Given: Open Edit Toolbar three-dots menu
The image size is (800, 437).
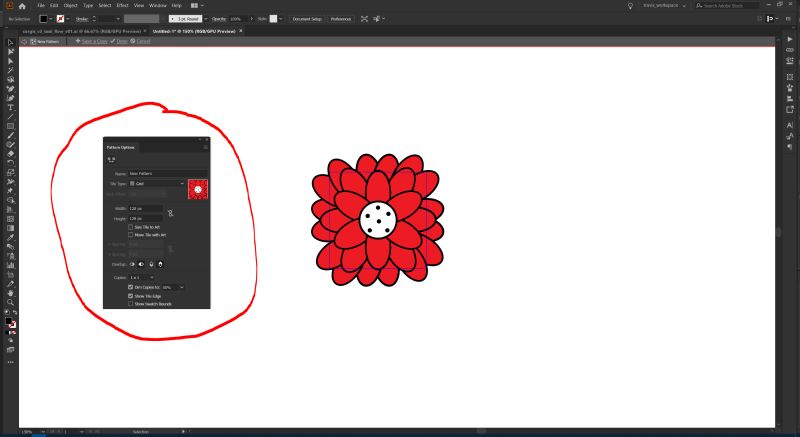Looking at the screenshot, I should 10,362.
